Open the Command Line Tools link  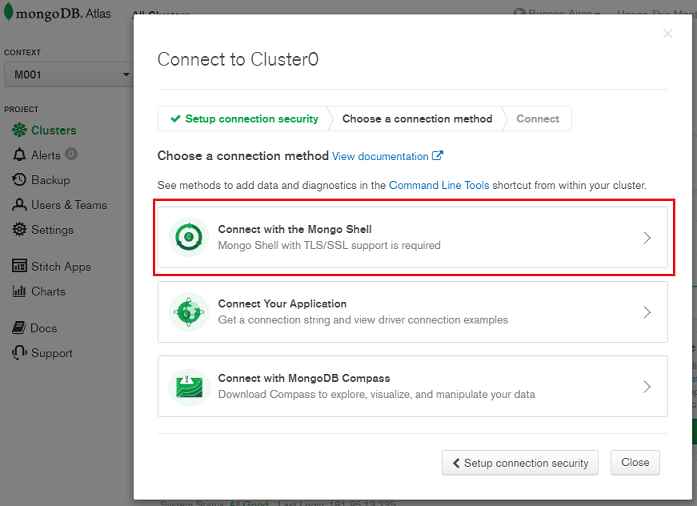pos(439,185)
